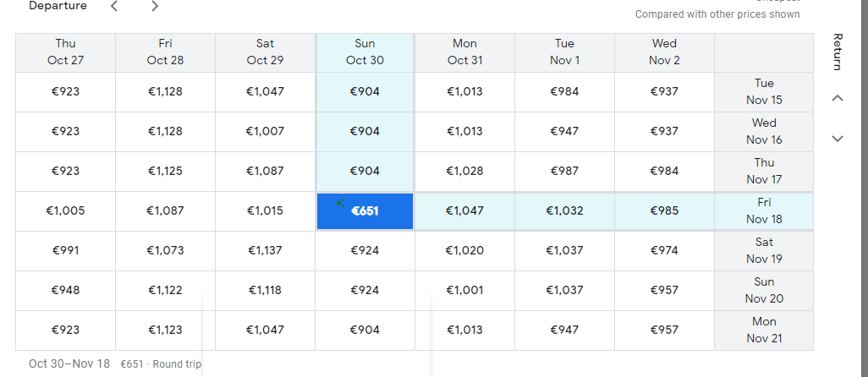The image size is (868, 377).
Task: Pick €1,087 fare for Oct 29–Nov 17
Action: tap(265, 171)
